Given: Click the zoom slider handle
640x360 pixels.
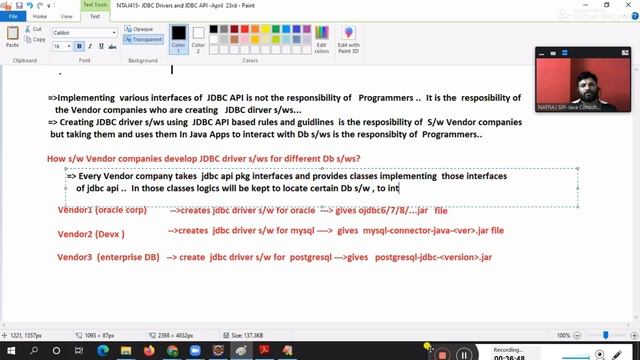Looking at the screenshot, I should tap(606, 335).
